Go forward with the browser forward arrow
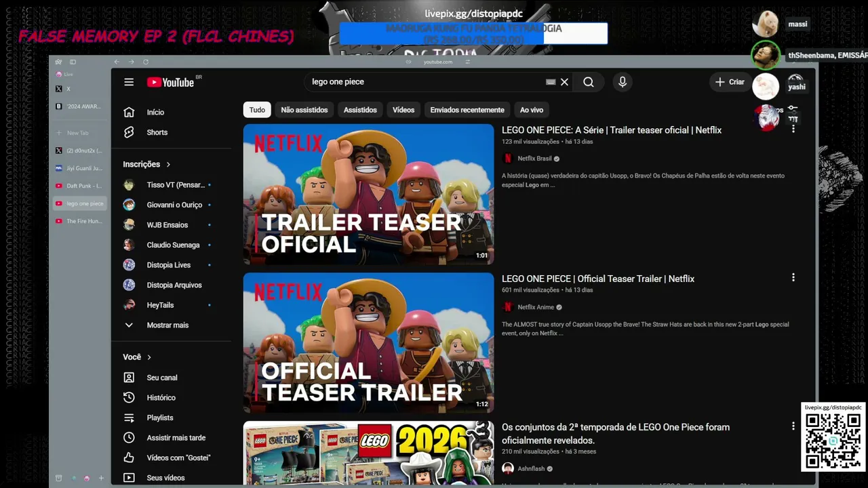The image size is (868, 488). click(132, 62)
